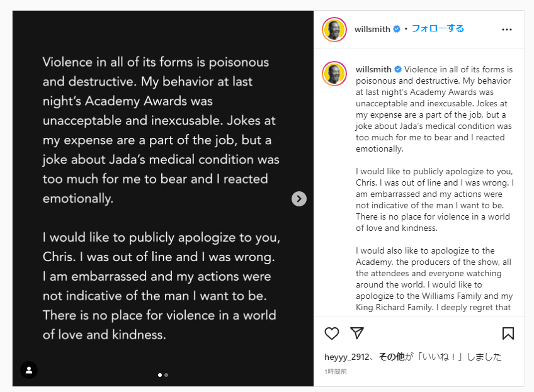
Task: Advance to next slide with arrow
Action: tap(299, 199)
